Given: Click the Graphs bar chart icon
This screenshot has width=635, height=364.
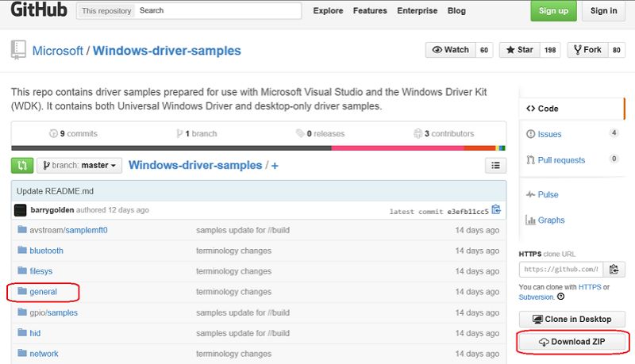Looking at the screenshot, I should [x=530, y=220].
